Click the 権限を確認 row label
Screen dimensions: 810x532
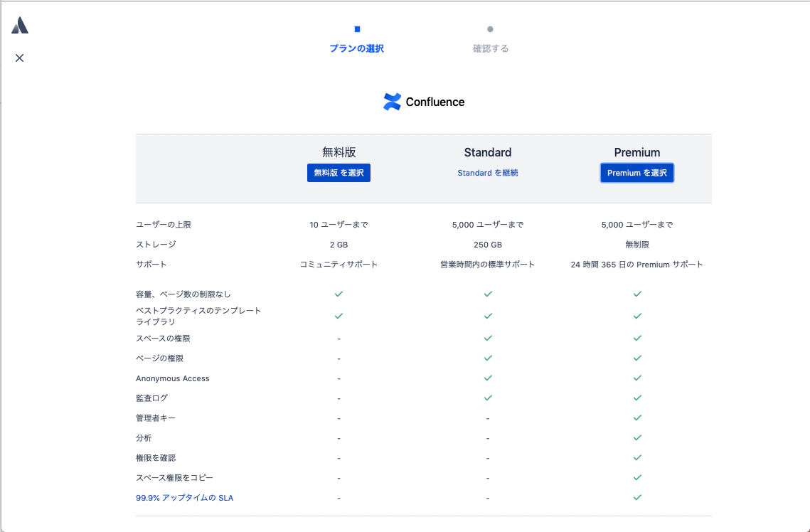[156, 458]
